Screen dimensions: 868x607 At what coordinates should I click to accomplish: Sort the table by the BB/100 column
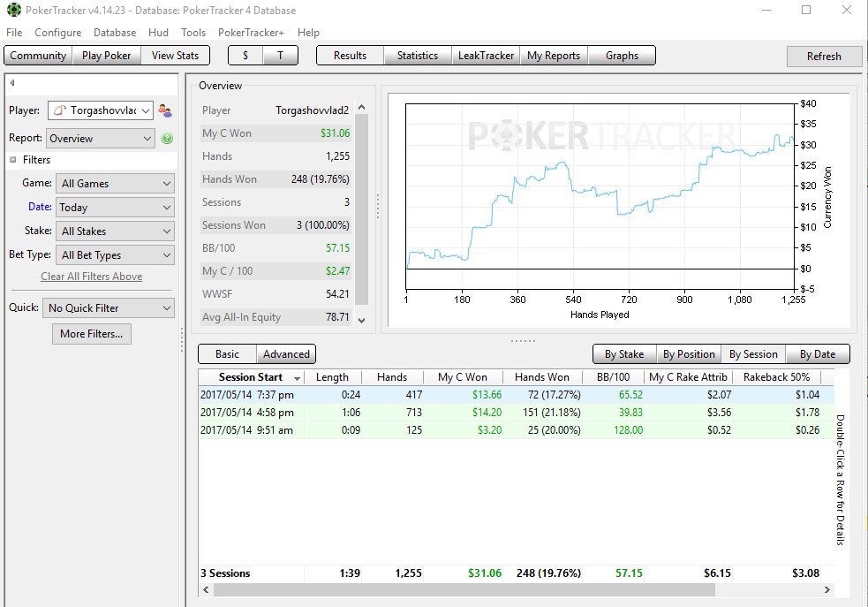coord(614,377)
